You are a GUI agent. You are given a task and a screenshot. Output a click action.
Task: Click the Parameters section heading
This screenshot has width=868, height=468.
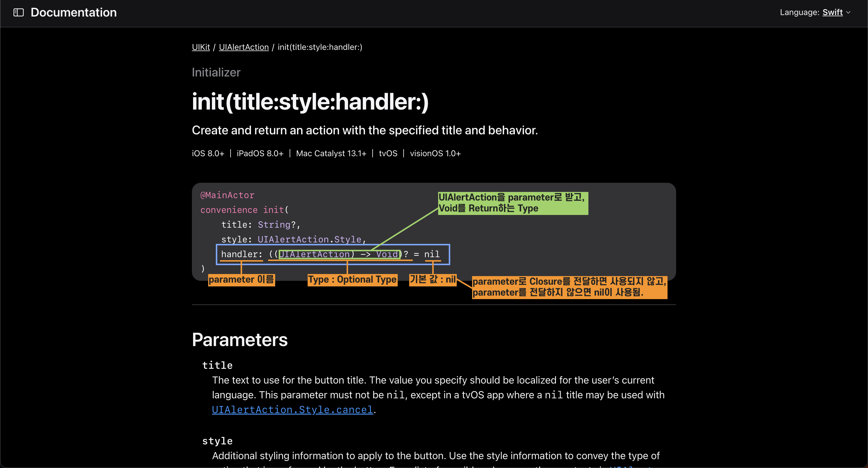pyautogui.click(x=239, y=340)
